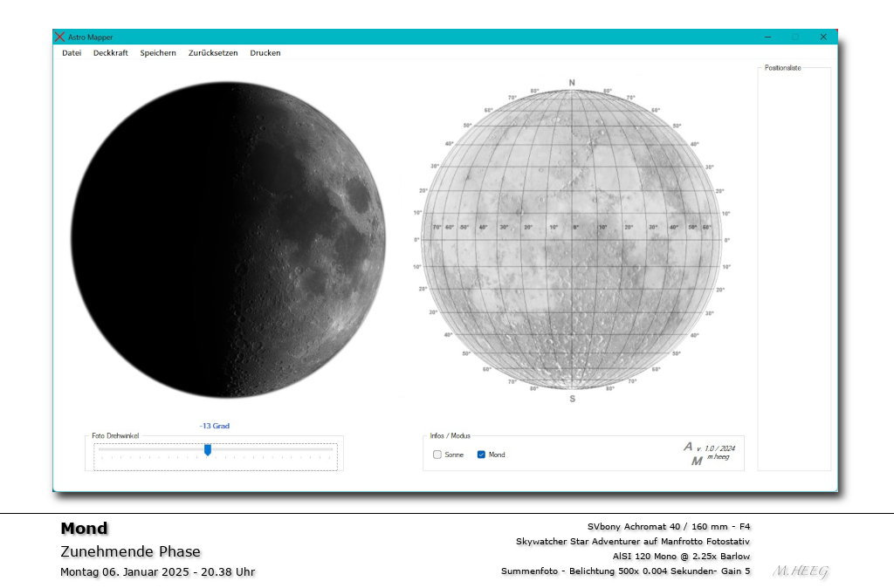This screenshot has width=894, height=588.
Task: Reset the view via Zurücksetzen
Action: (x=212, y=53)
